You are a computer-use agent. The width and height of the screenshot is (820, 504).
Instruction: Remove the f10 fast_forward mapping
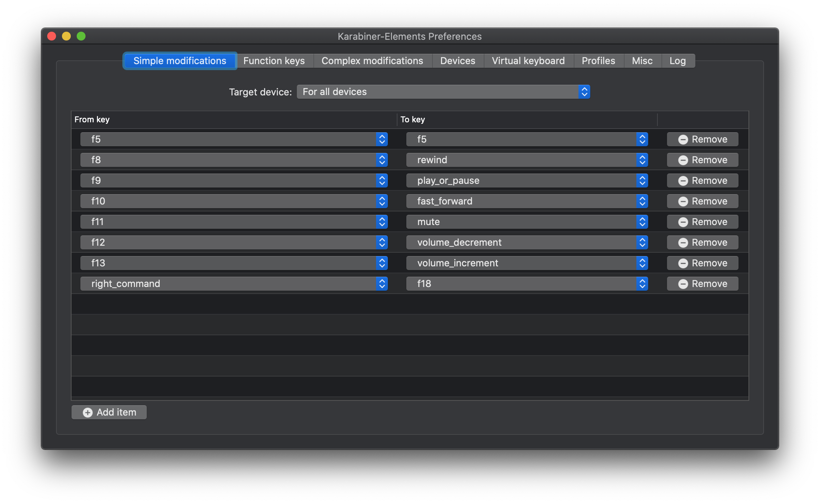(x=702, y=201)
